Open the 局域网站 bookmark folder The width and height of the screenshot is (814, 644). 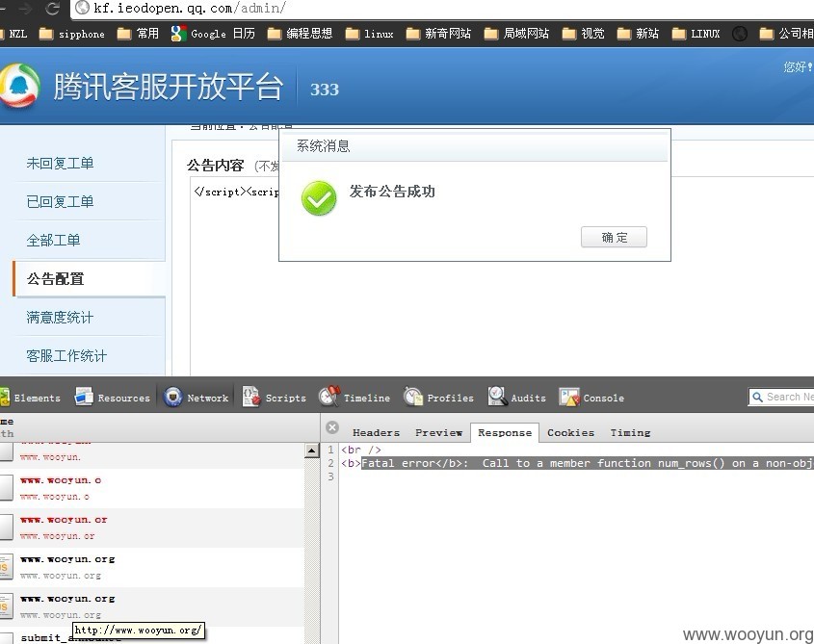(x=516, y=34)
